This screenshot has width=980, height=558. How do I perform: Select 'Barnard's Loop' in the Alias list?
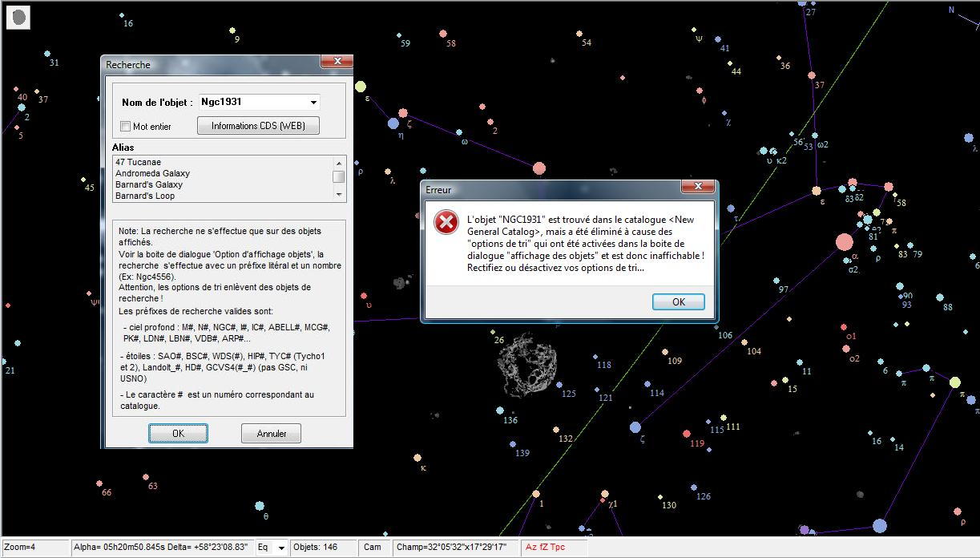pos(144,196)
